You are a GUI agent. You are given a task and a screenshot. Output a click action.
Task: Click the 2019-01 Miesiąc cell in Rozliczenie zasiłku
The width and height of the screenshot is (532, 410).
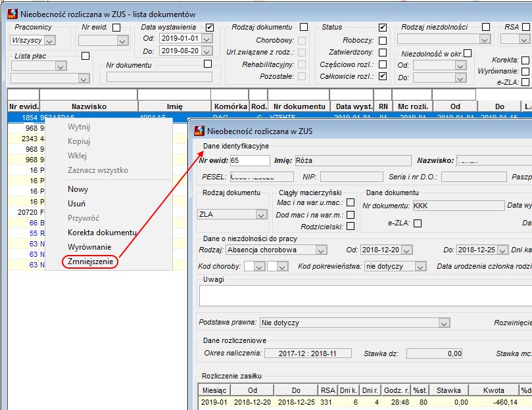coord(214,402)
